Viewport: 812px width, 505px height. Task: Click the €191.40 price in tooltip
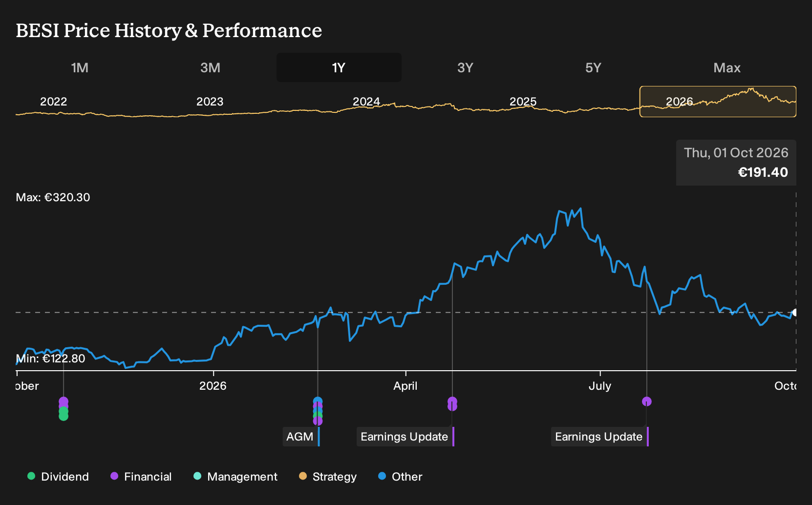pos(763,172)
